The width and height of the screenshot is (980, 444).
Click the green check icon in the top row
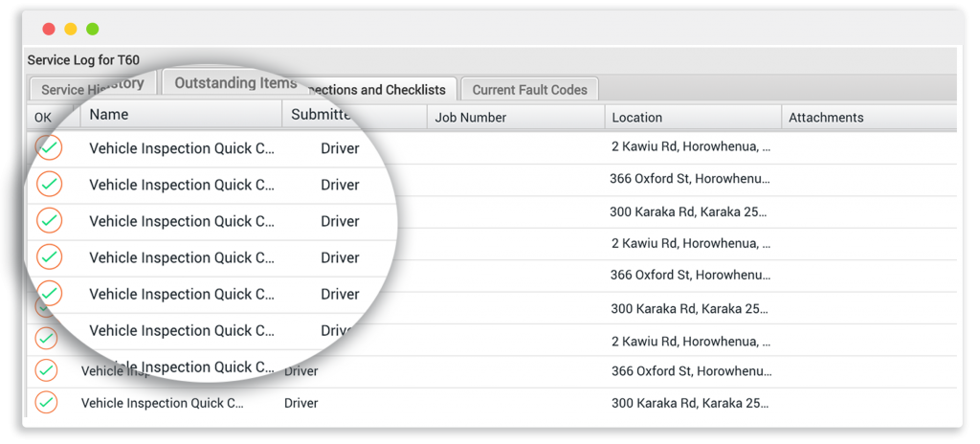pos(50,148)
